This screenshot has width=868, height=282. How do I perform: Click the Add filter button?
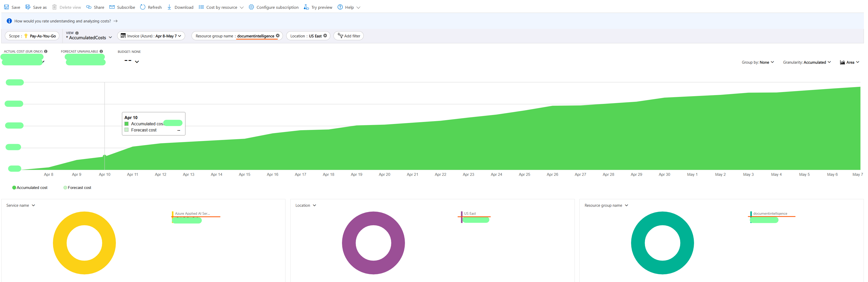coord(348,36)
